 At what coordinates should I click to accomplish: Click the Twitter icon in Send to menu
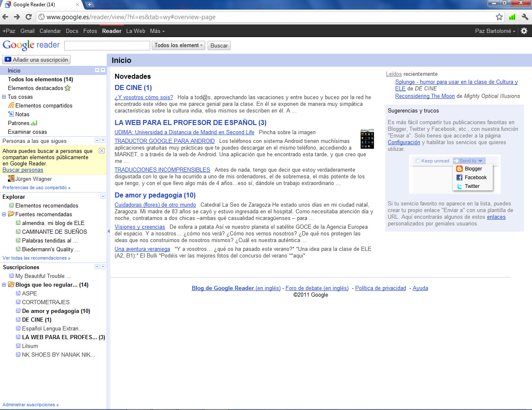[x=459, y=186]
